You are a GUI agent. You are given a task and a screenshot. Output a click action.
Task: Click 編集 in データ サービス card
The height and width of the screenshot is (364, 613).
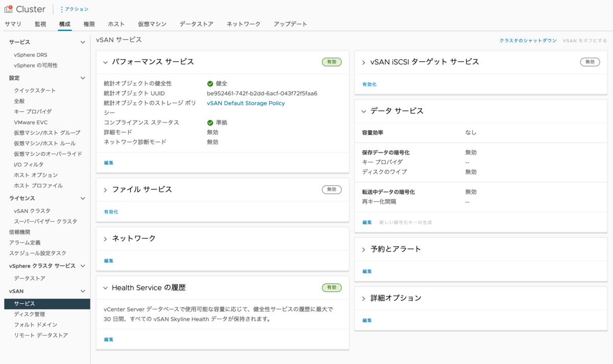367,223
